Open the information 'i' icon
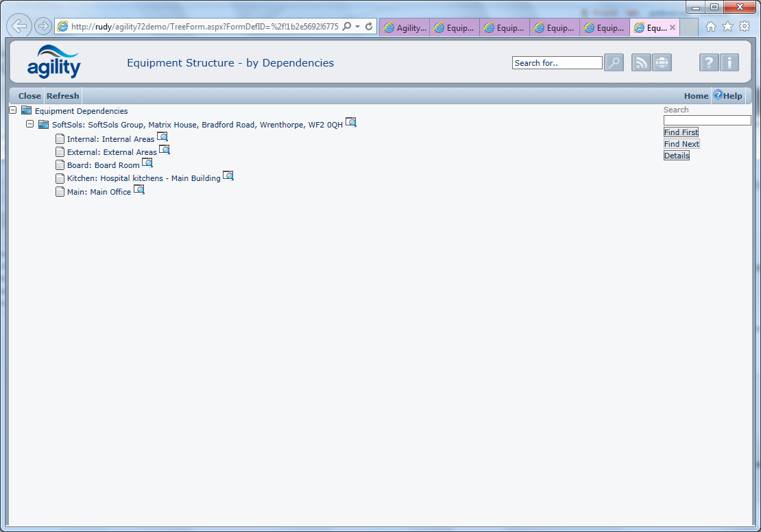Viewport: 761px width, 532px height. (x=729, y=63)
